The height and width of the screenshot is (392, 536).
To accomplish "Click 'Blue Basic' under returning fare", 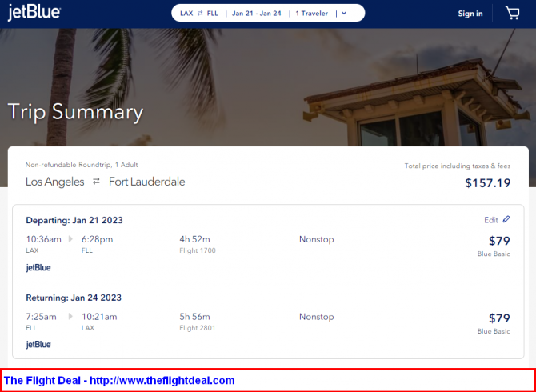I will point(494,331).
